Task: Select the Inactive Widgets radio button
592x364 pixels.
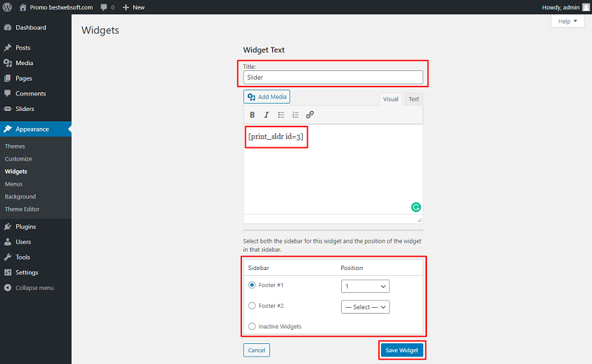Action: click(252, 326)
